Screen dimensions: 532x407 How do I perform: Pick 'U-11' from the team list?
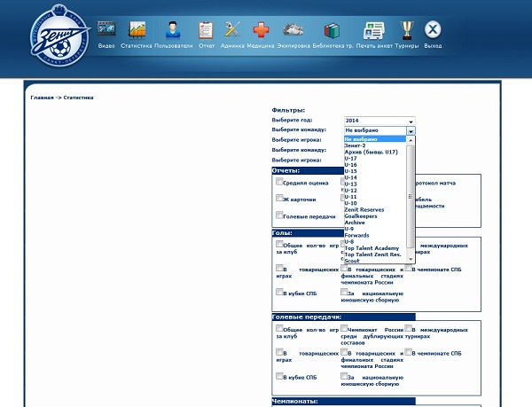[x=375, y=197]
